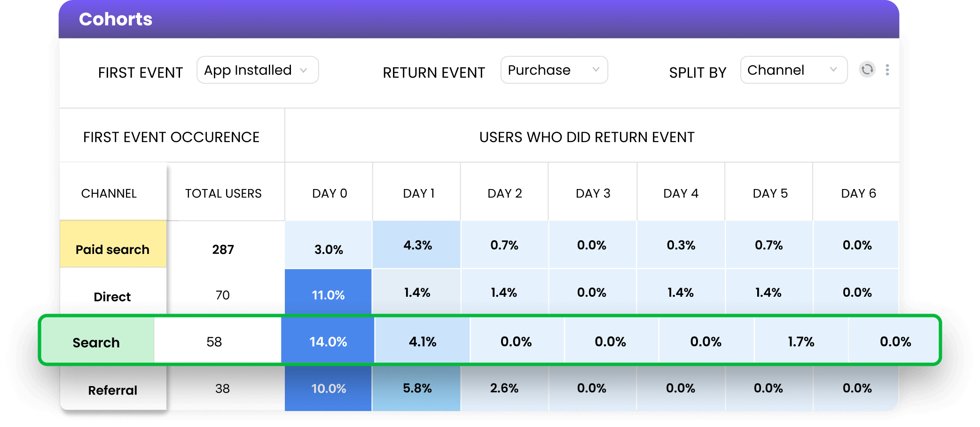Image resolution: width=980 pixels, height=427 pixels.
Task: Click the Referral Day 1 5.8% cell
Action: 417,388
